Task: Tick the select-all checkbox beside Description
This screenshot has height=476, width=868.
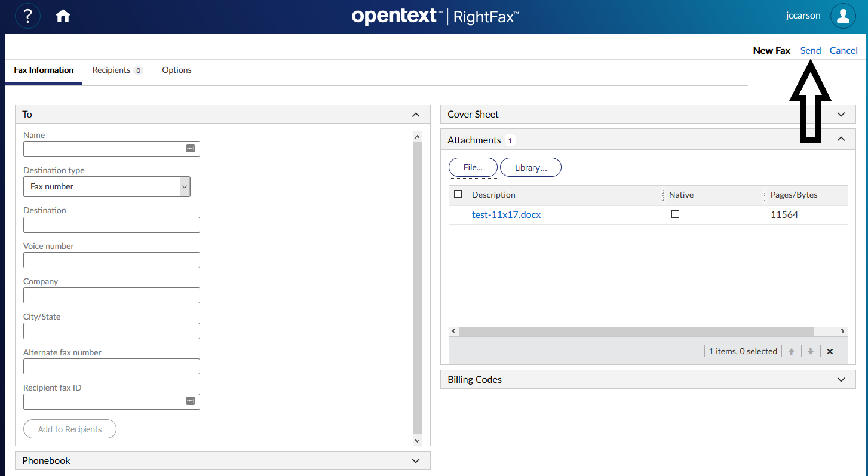Action: pyautogui.click(x=458, y=194)
